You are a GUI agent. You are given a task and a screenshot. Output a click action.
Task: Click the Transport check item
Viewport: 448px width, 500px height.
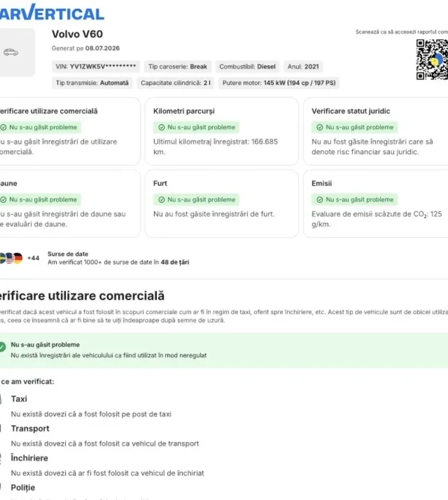click(30, 429)
